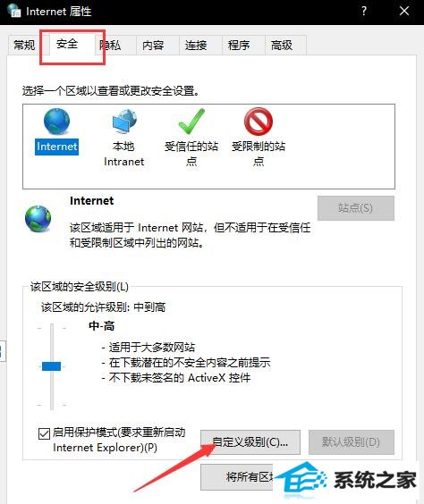Click the 默认级别(D) button
This screenshot has width=424, height=504.
tap(352, 442)
